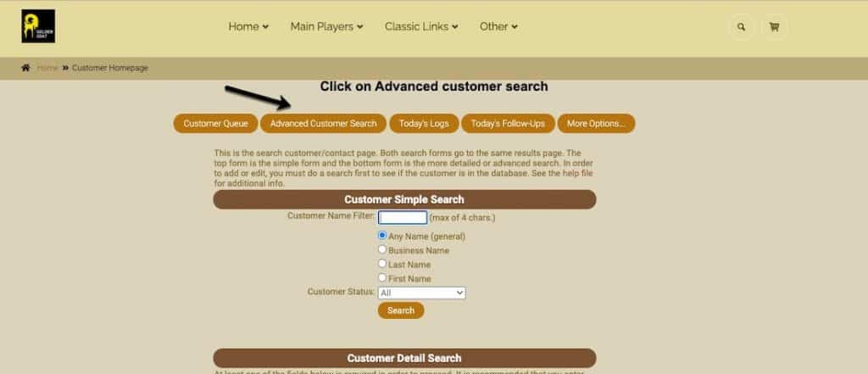The width and height of the screenshot is (868, 374).
Task: Select Last Name radio button
Action: point(382,264)
